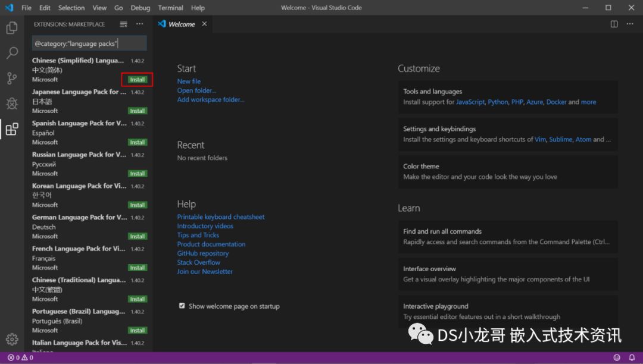Split the editor right

pyautogui.click(x=614, y=24)
